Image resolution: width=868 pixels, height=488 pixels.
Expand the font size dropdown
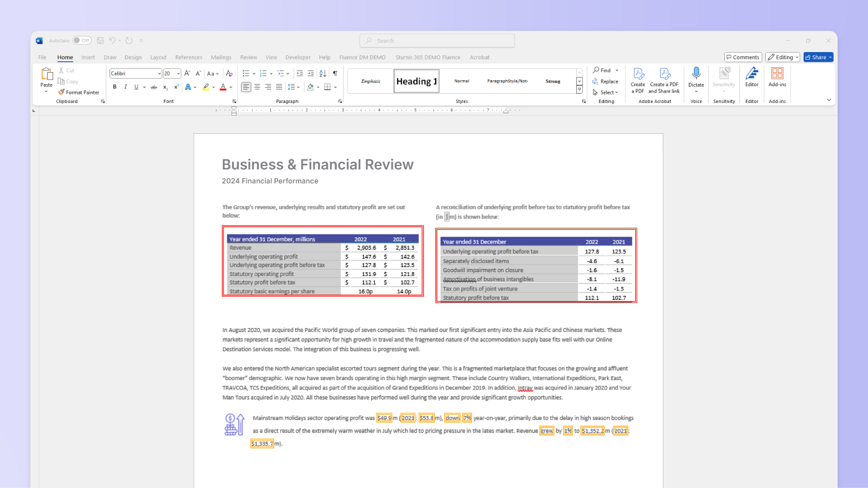[178, 73]
